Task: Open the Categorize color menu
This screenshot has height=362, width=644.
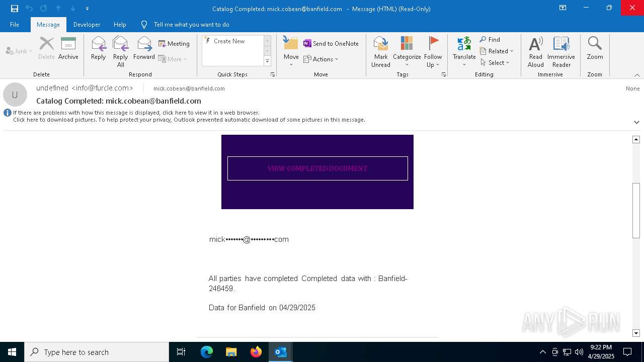Action: click(x=407, y=52)
